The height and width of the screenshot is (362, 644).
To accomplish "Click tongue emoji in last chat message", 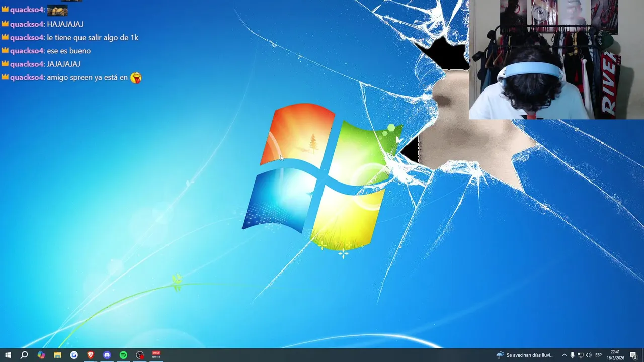I will click(x=136, y=78).
